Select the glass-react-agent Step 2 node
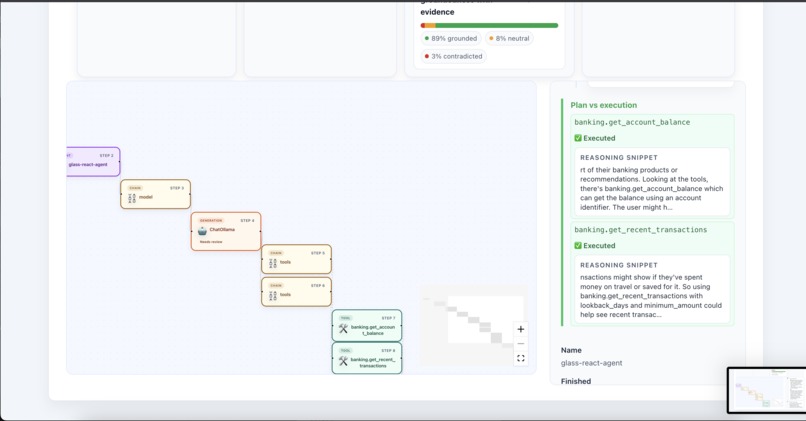The width and height of the screenshot is (806, 421). [93, 161]
